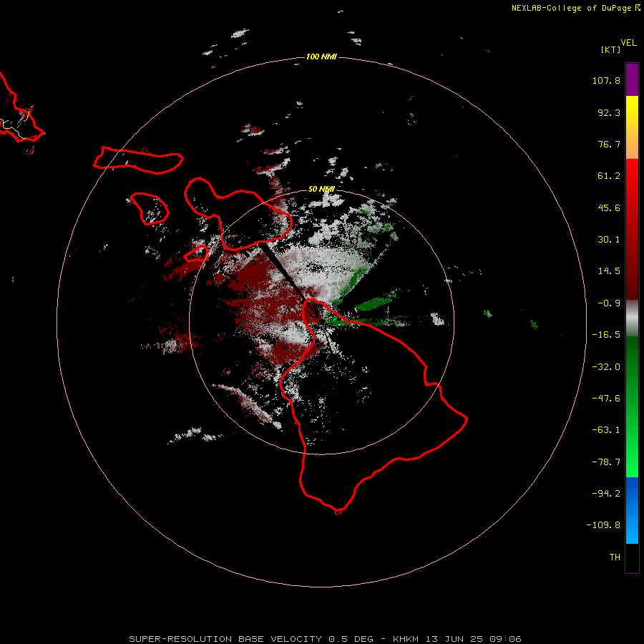644x644 pixels.
Task: Click the -109.8 velocity scale value
Action: coord(603,525)
